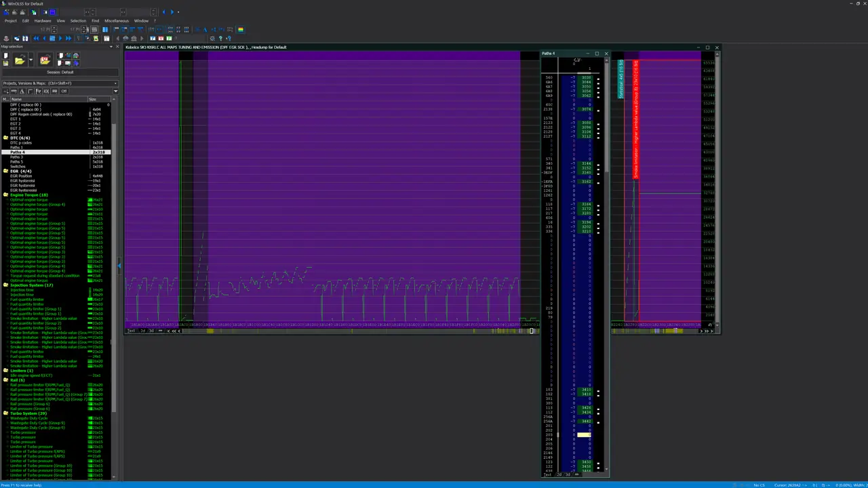
Task: Click the yellow map folder icon in Map selection
Action: tap(45, 61)
